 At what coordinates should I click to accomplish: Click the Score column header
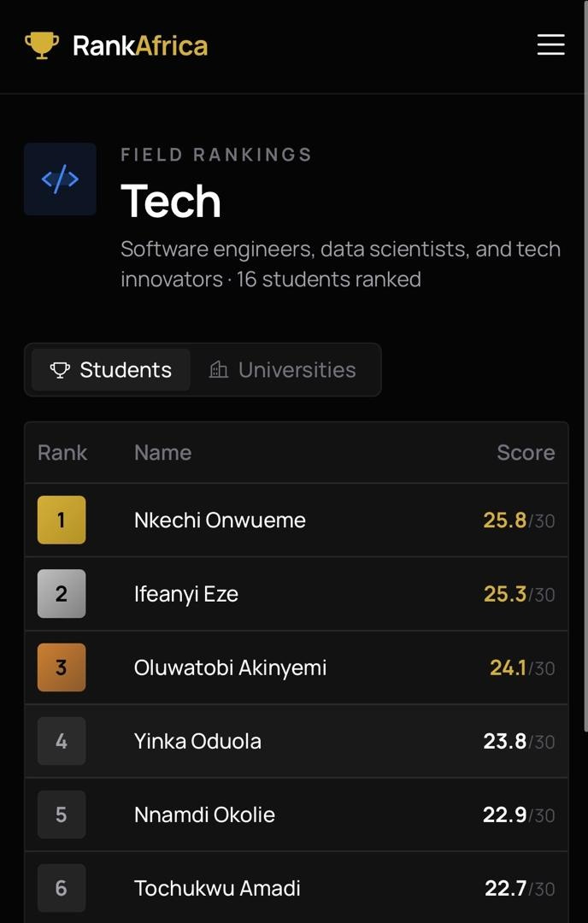point(526,452)
